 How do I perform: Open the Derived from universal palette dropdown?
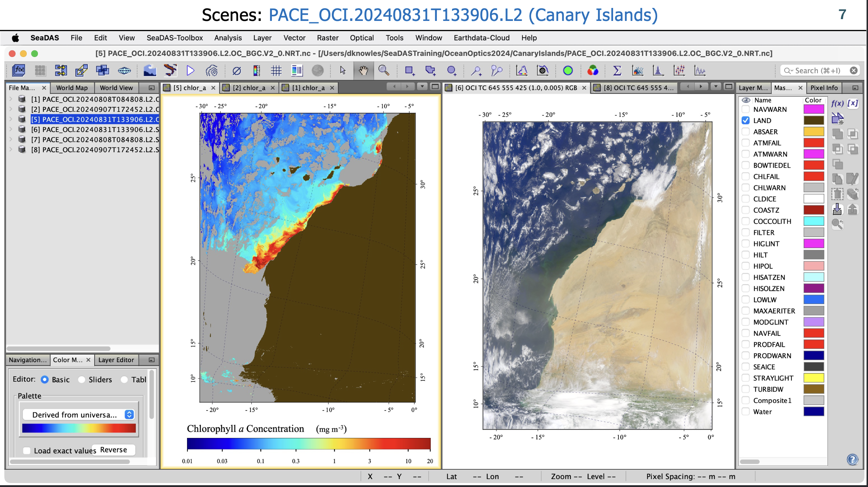pyautogui.click(x=78, y=414)
